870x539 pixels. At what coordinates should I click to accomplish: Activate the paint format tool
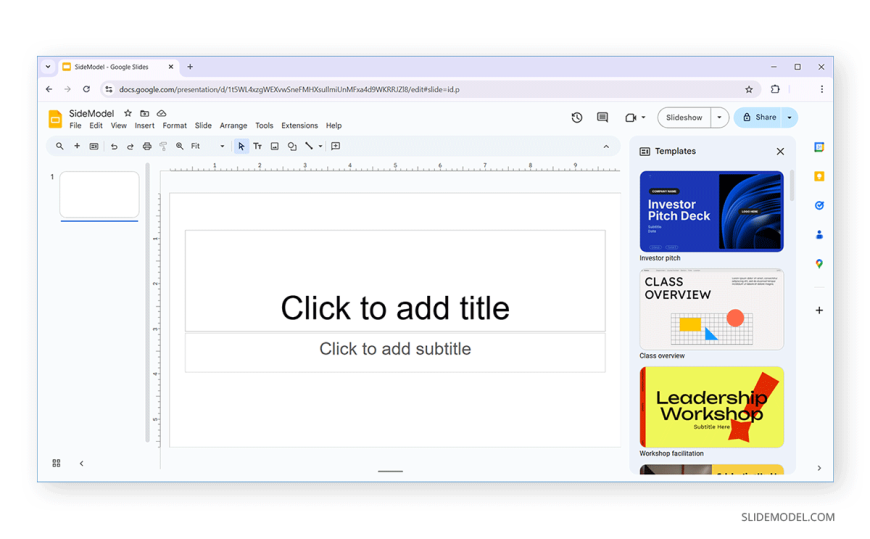(163, 147)
